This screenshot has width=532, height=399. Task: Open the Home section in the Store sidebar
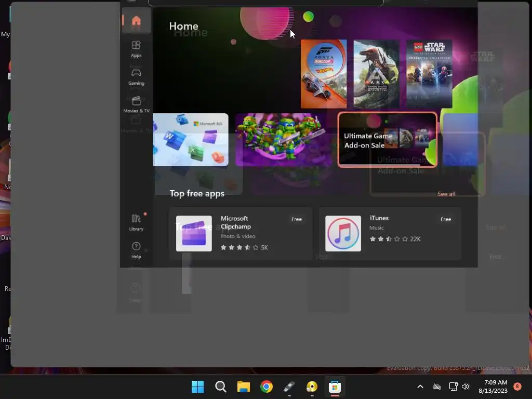[136, 21]
